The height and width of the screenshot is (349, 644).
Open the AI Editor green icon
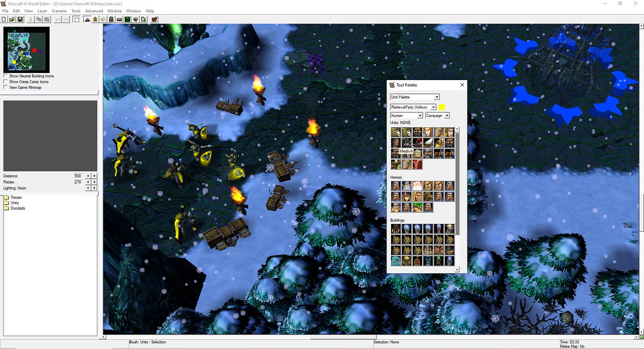(127, 19)
